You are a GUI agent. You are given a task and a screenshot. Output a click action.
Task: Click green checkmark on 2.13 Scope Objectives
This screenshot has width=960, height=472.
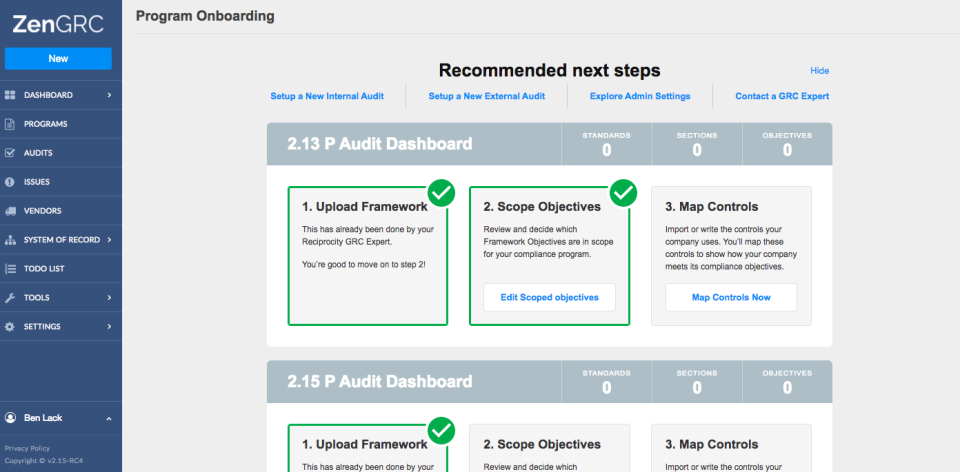click(x=623, y=192)
